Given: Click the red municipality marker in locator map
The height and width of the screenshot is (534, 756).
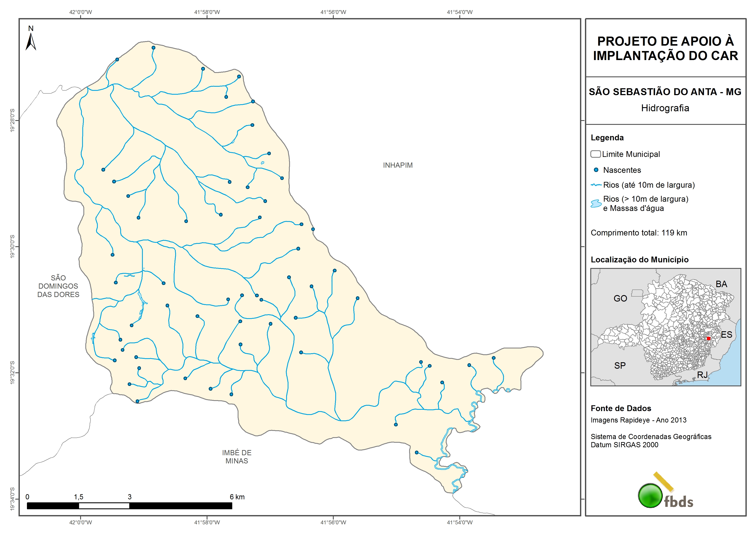Looking at the screenshot, I should click(x=708, y=338).
